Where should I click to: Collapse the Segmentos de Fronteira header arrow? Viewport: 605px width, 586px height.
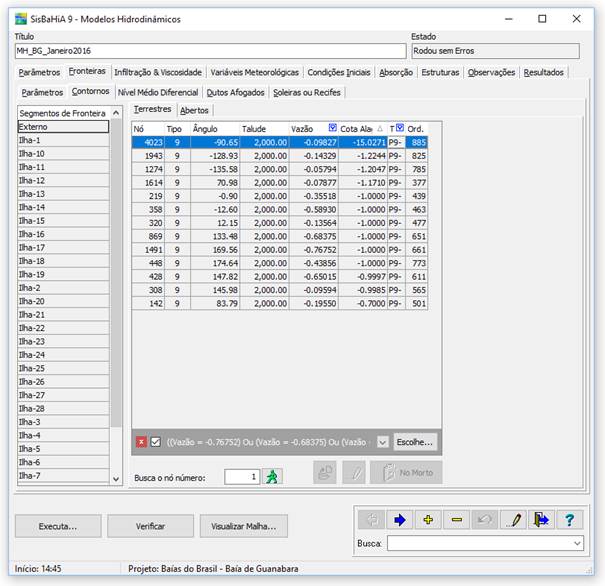tap(116, 113)
